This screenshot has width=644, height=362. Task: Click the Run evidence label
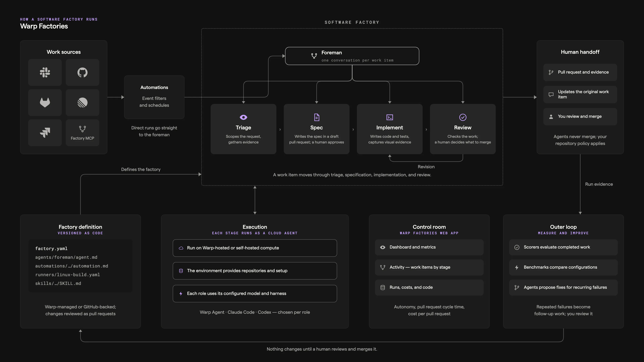599,184
